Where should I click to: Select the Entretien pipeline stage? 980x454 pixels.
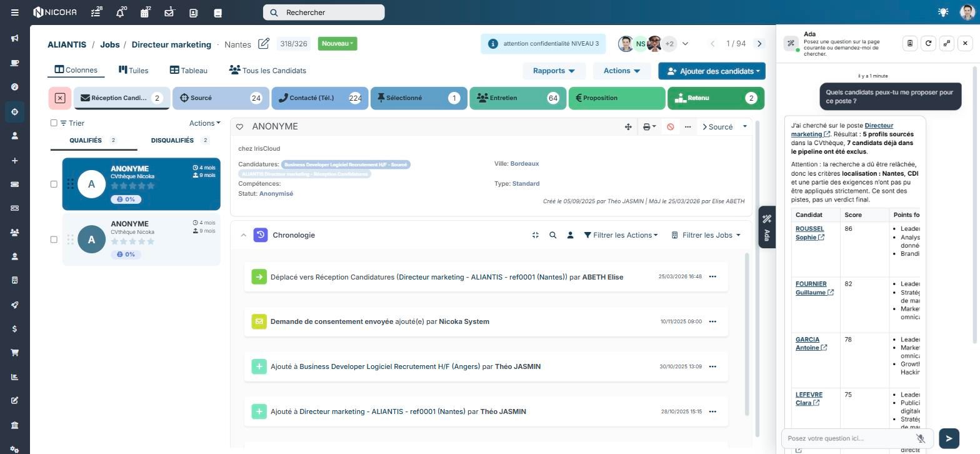tap(517, 98)
